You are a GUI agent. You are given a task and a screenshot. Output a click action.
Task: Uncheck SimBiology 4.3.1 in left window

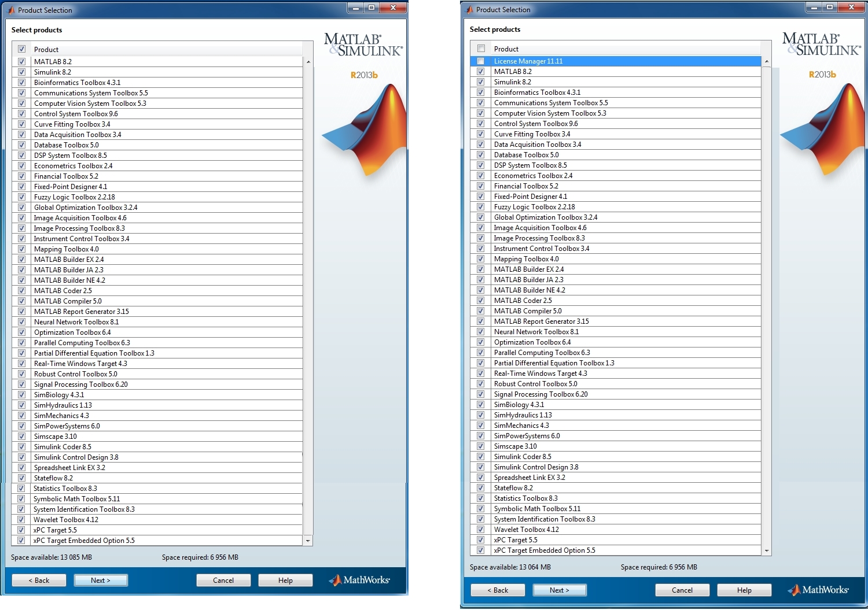coord(21,395)
